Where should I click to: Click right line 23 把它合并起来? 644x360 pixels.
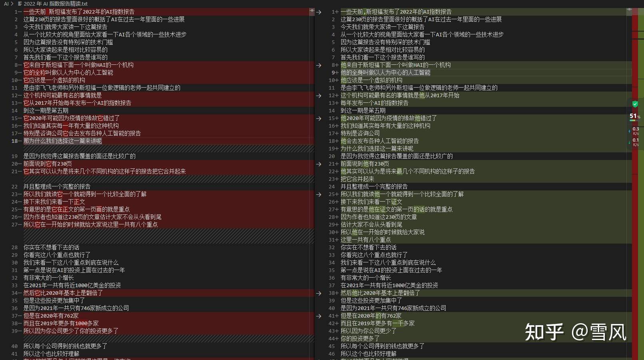(x=357, y=179)
